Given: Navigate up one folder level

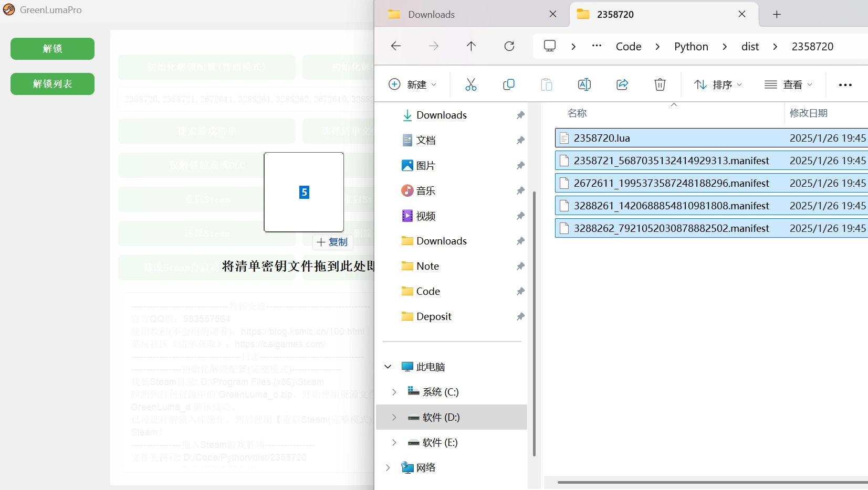Looking at the screenshot, I should (x=472, y=46).
